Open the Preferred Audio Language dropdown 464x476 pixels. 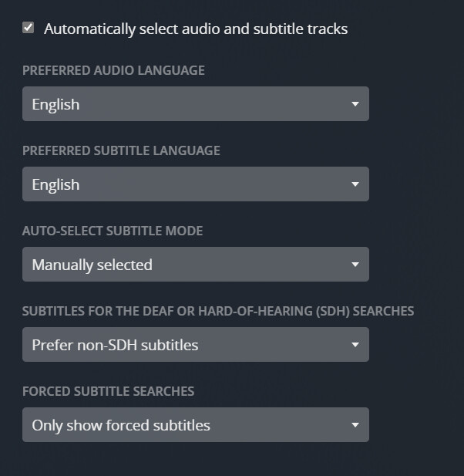(195, 104)
